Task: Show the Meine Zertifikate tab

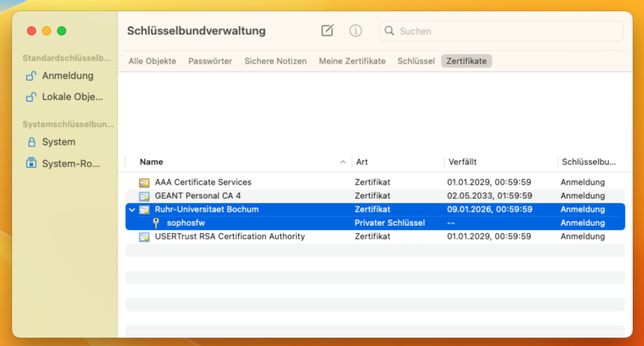Action: point(352,61)
